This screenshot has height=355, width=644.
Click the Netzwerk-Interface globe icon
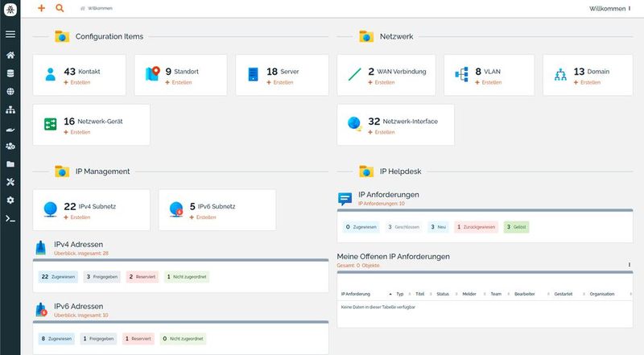pyautogui.click(x=354, y=124)
